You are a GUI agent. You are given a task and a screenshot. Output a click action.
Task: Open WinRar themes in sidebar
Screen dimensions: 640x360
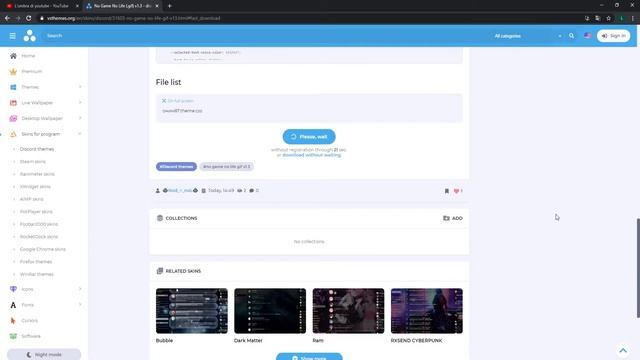point(36,274)
